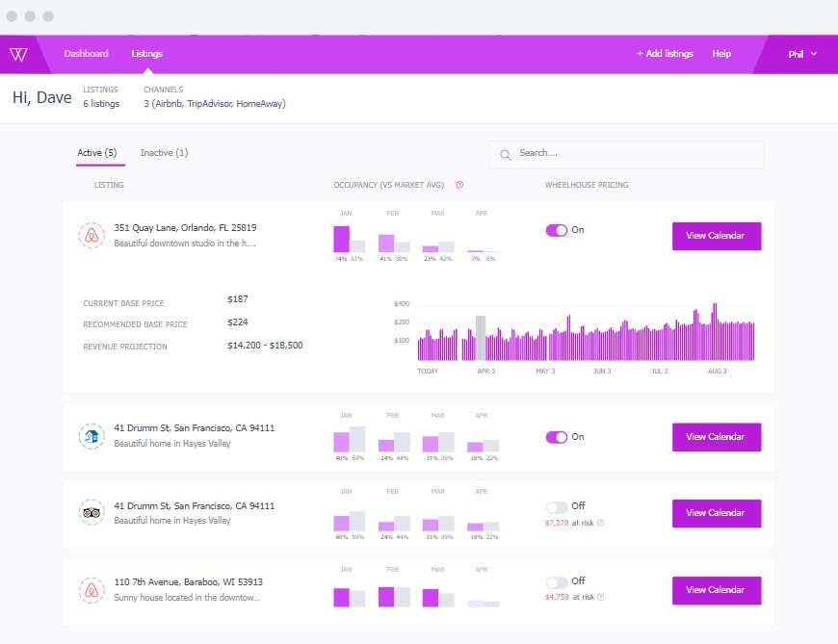Enable pricing for 110 7th Avenue listing
This screenshot has height=644, width=838.
pyautogui.click(x=557, y=582)
